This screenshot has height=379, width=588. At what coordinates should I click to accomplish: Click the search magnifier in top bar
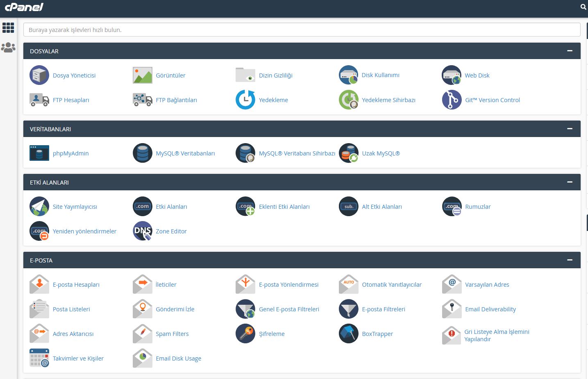(583, 7)
